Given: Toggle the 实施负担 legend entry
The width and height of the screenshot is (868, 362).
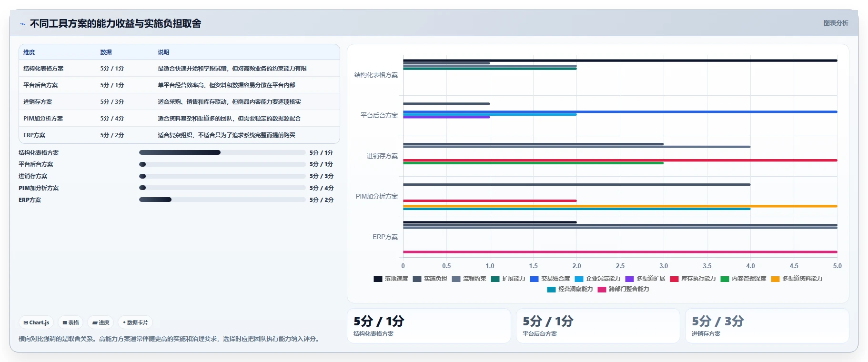Looking at the screenshot, I should [x=430, y=279].
